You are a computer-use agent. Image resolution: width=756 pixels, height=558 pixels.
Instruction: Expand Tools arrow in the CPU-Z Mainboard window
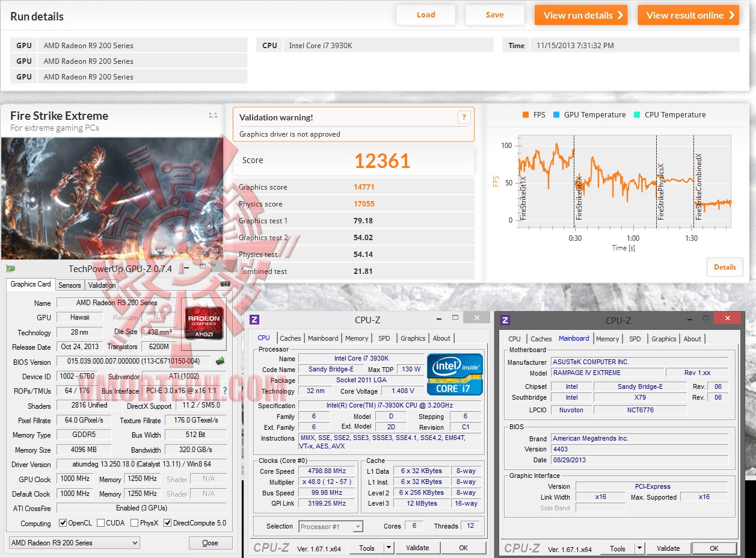[640, 548]
